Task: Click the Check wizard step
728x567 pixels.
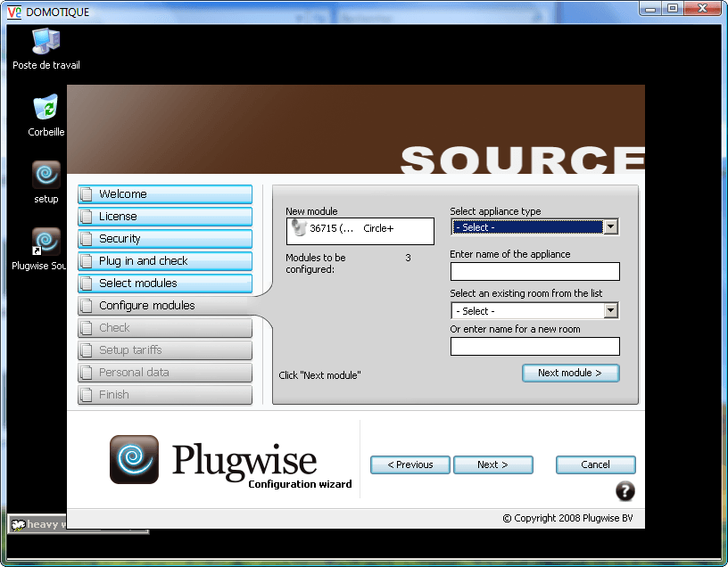Action: (165, 327)
